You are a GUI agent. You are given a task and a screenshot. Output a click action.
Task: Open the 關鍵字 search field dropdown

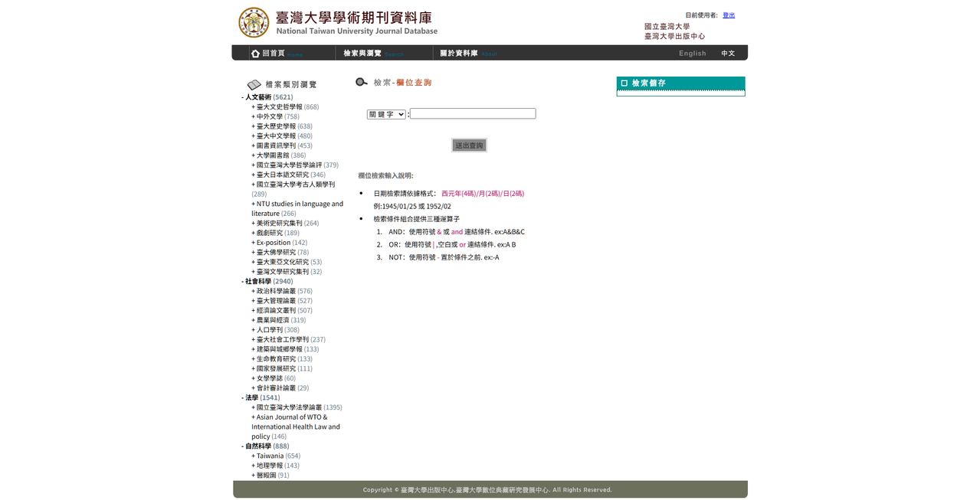386,114
